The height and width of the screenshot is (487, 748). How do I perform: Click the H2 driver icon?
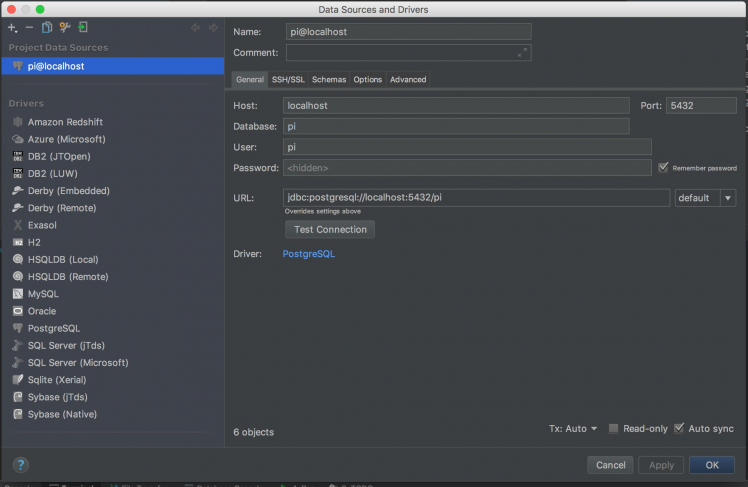click(18, 242)
